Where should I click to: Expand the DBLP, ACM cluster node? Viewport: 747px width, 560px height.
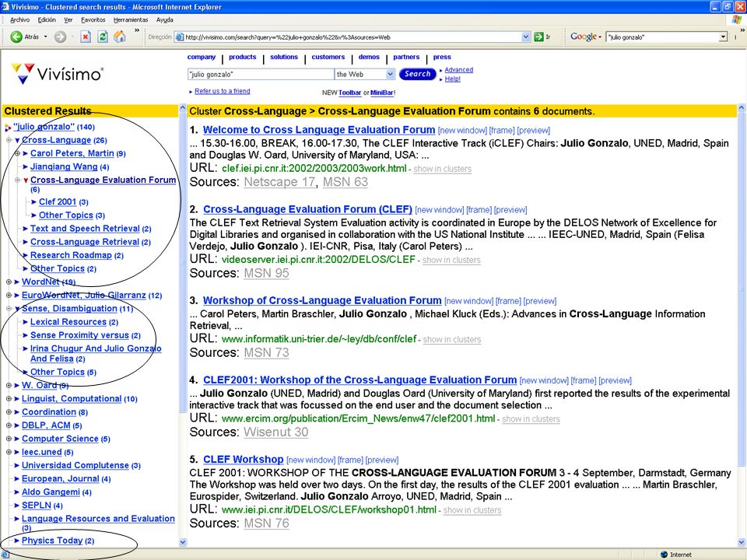pyautogui.click(x=9, y=425)
